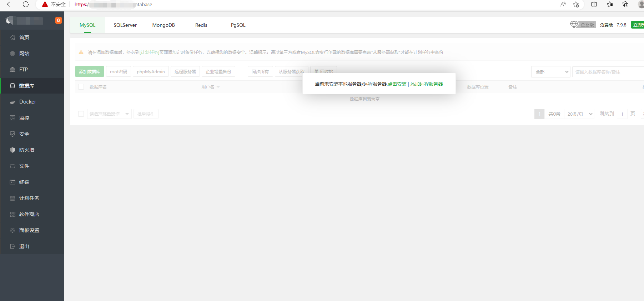Click the database name search input field
Image resolution: width=644 pixels, height=301 pixels.
pyautogui.click(x=608, y=72)
